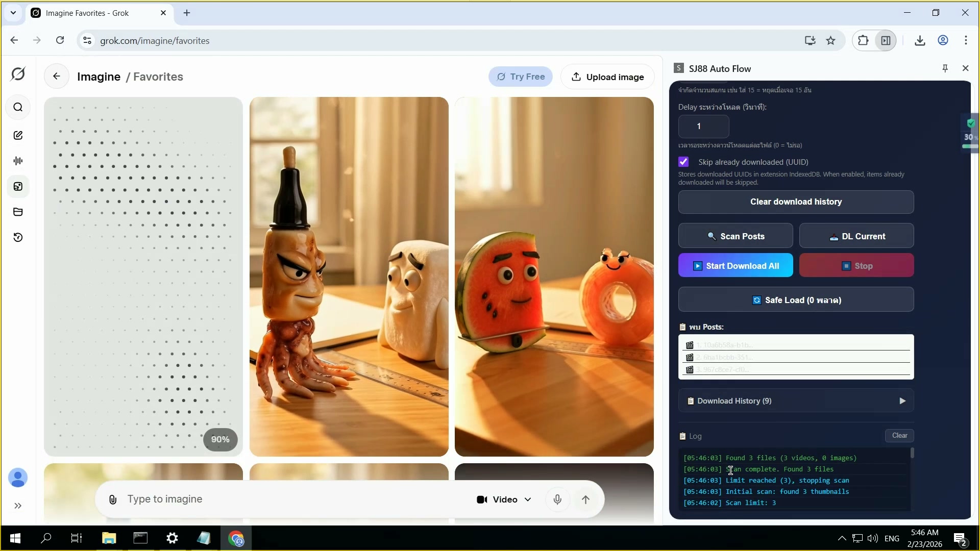Click the new chat compose icon
The image size is (980, 551).
18,135
